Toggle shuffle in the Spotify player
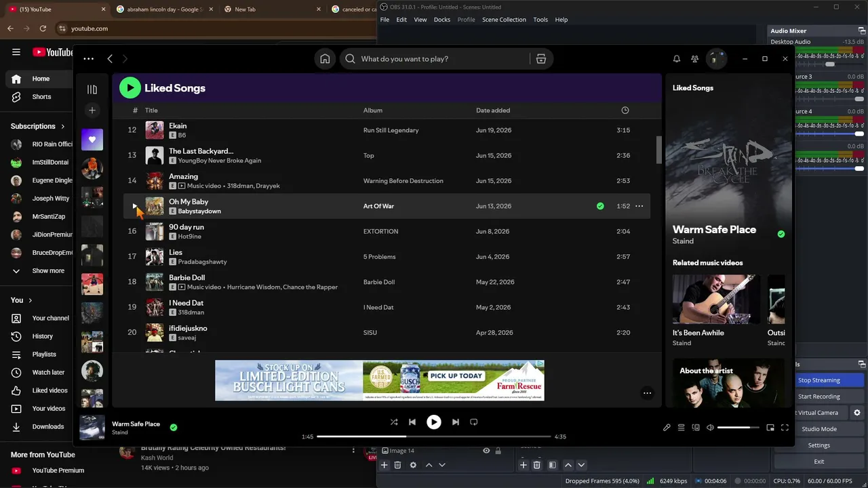 click(x=394, y=422)
